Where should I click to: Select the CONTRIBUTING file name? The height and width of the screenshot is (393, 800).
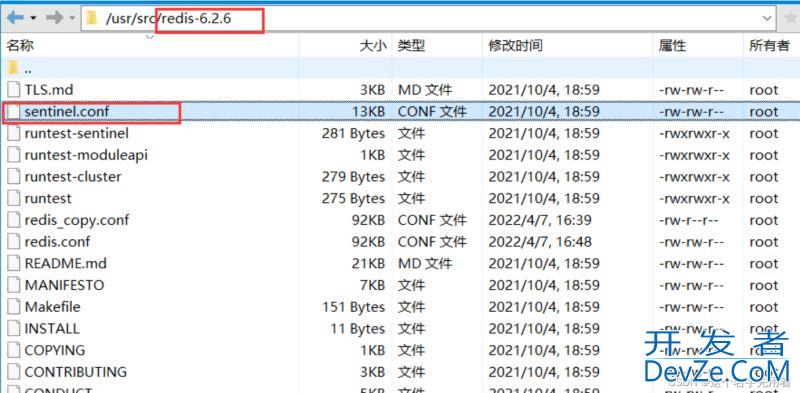pos(76,372)
